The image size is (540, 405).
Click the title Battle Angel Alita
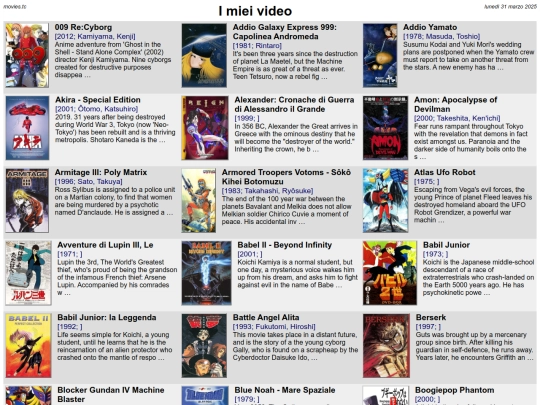(x=266, y=318)
